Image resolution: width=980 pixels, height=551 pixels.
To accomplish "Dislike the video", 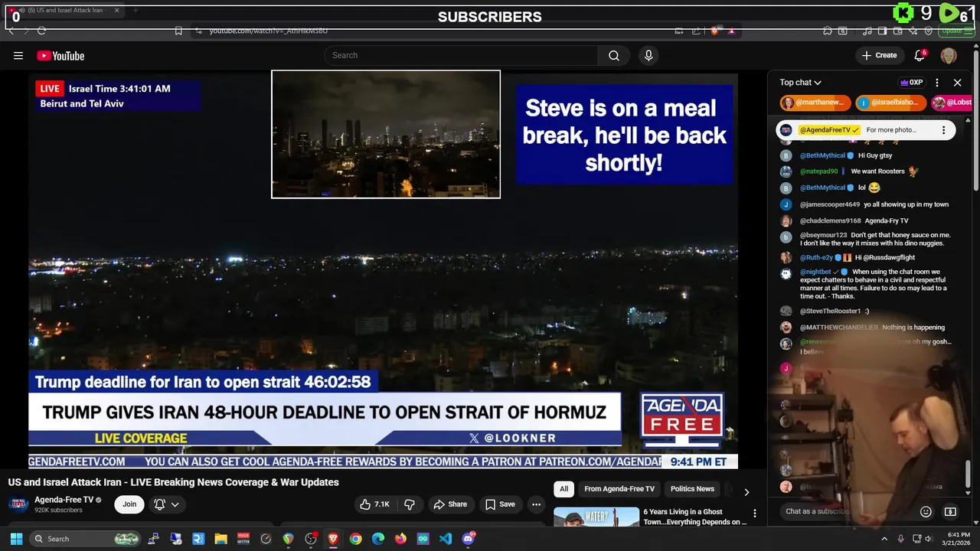I will 410,504.
